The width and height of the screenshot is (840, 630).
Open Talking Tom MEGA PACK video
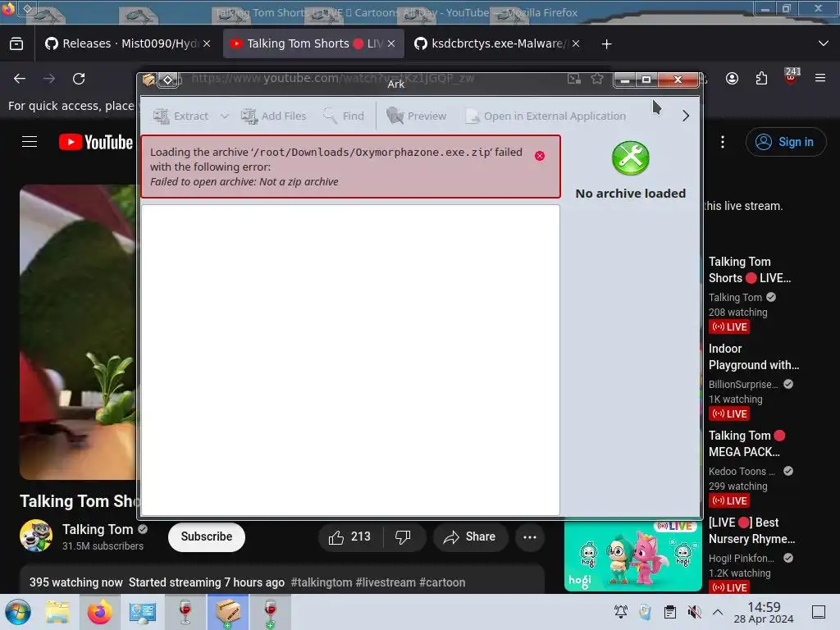coord(746,444)
